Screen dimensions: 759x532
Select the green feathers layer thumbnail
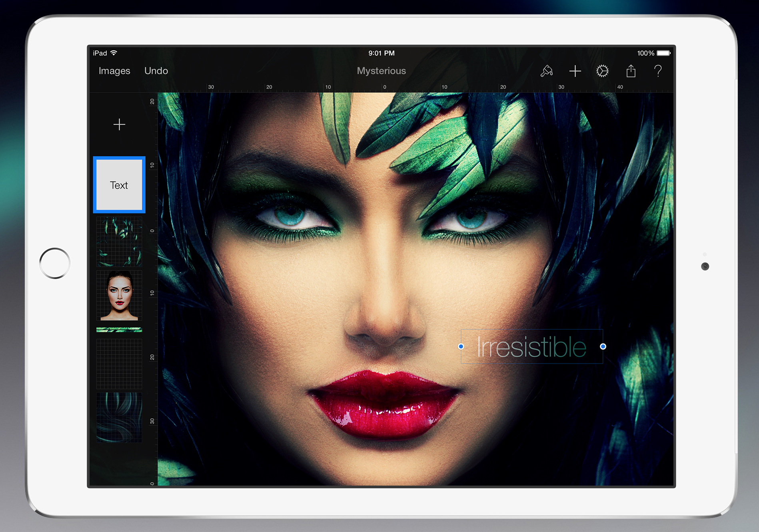[119, 242]
